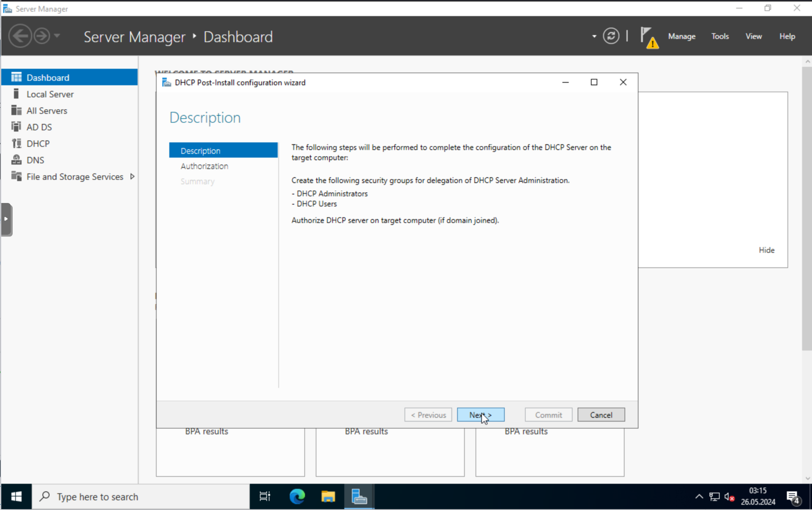
Task: Click the taskbar search box
Action: point(141,496)
